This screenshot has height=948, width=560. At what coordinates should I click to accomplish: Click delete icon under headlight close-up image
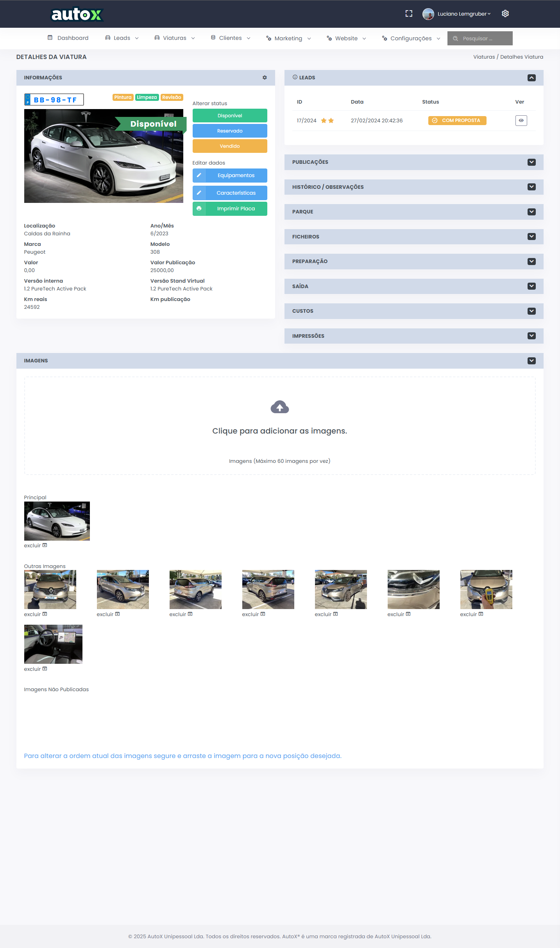tap(408, 614)
